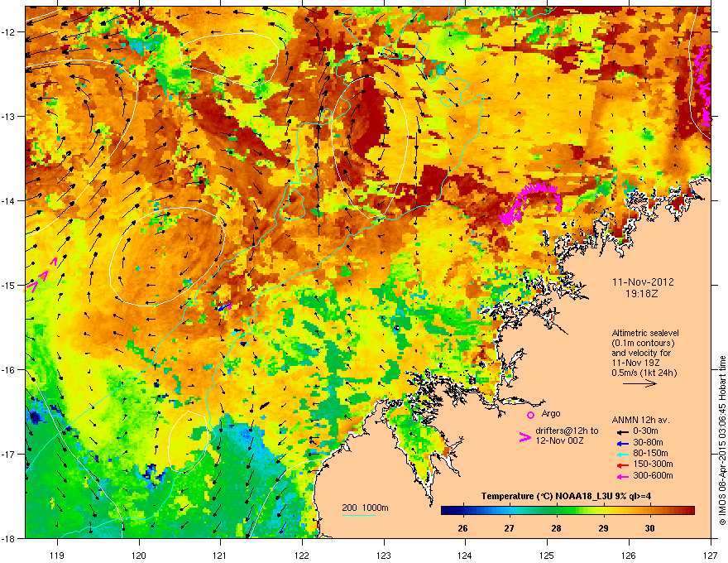Click the colorbar tick label "30"
Screen dimensions: 728x563
(650, 528)
